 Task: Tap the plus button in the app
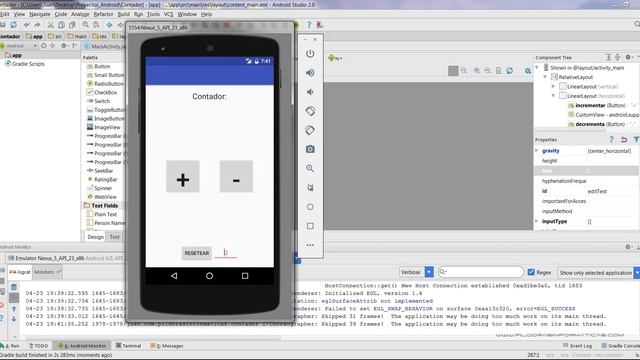coord(183,176)
